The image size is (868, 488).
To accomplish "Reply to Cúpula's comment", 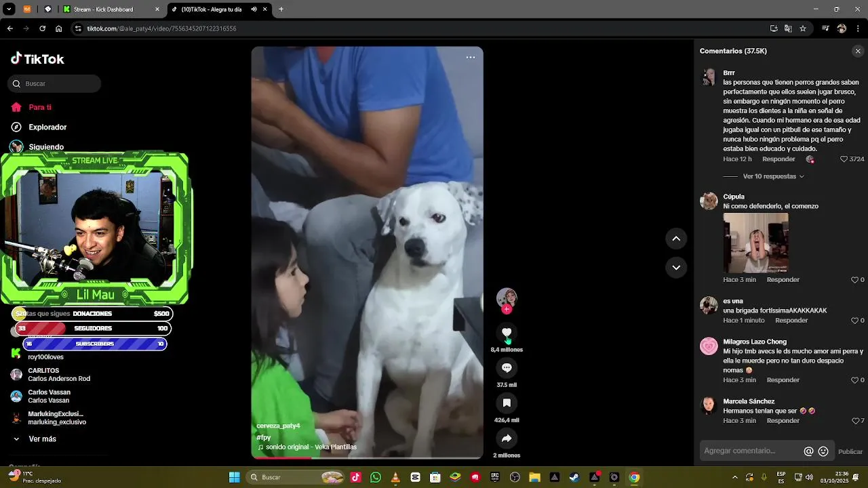I will (x=783, y=280).
